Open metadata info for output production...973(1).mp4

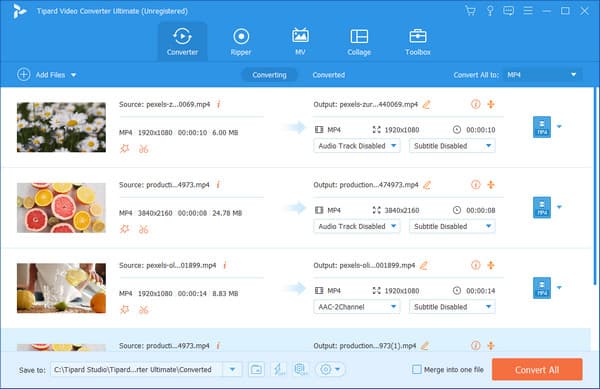(x=475, y=346)
